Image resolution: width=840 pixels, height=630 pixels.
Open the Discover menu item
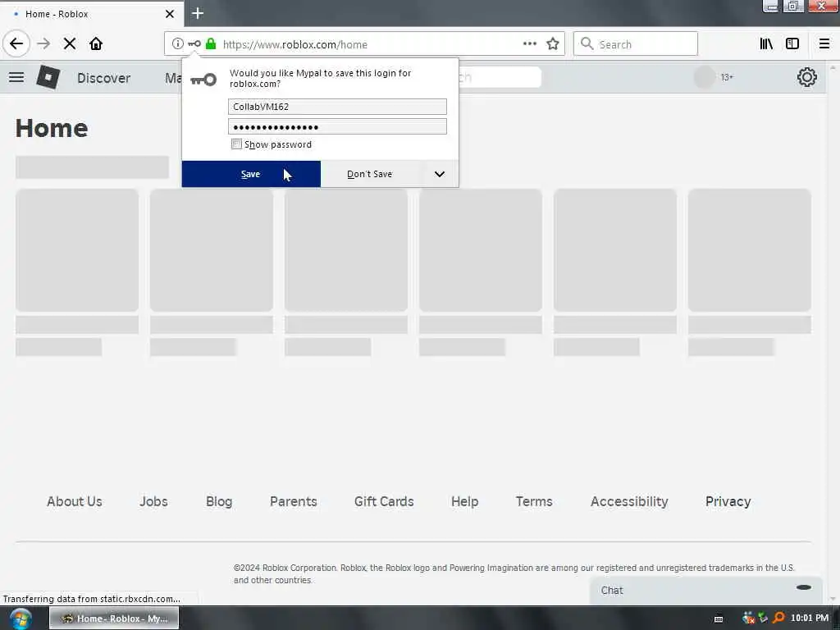click(x=104, y=78)
